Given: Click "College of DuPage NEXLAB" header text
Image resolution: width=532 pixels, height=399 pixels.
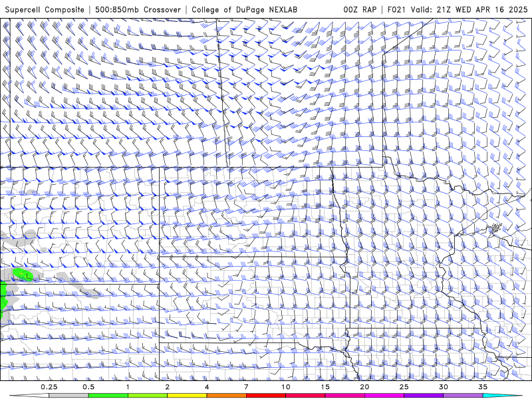Looking at the screenshot, I should 244,10.
